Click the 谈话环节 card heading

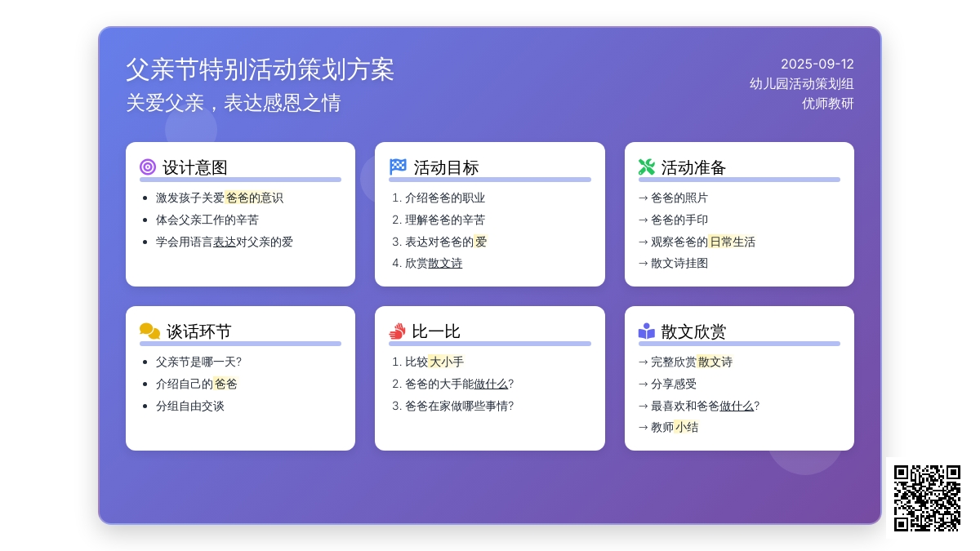(x=199, y=331)
